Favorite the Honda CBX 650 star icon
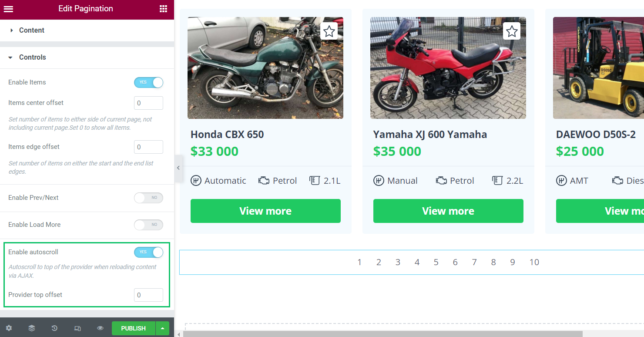Image resolution: width=644 pixels, height=337 pixels. click(329, 31)
